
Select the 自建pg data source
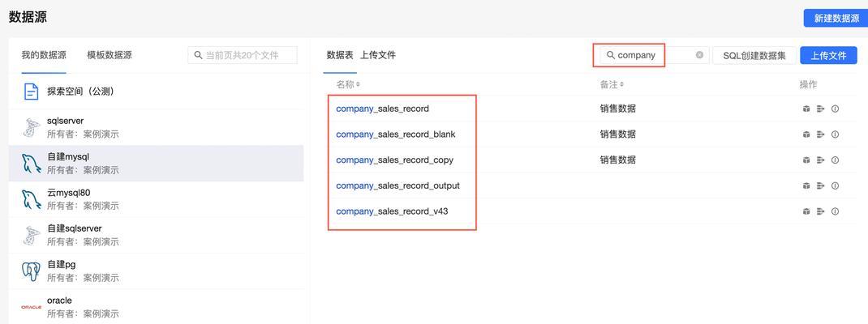point(156,271)
